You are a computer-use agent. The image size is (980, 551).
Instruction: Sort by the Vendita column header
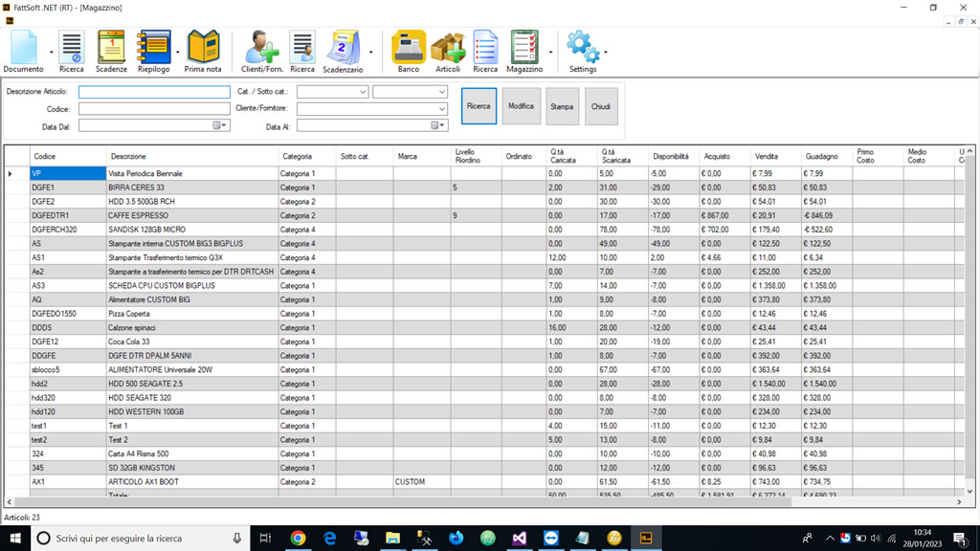pos(775,156)
